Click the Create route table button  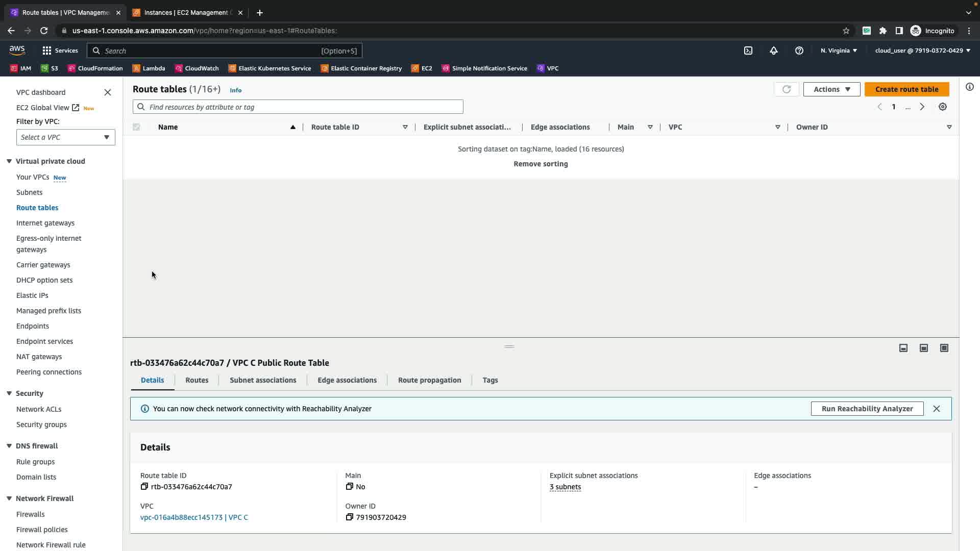coord(906,89)
